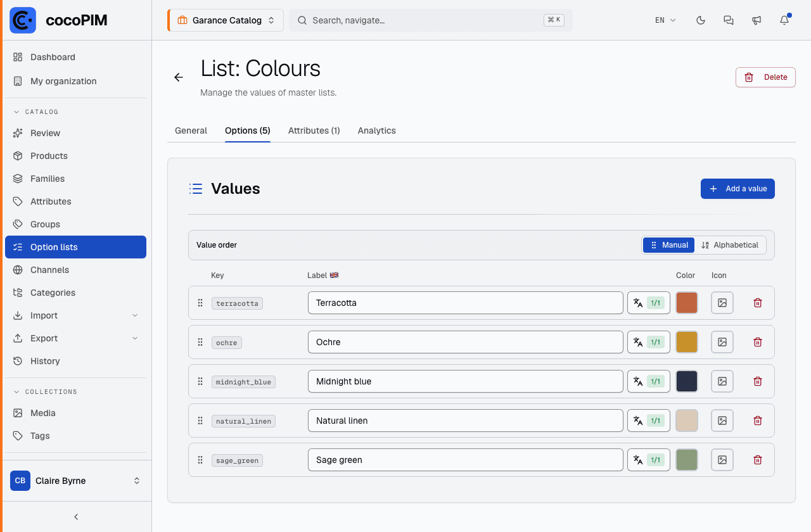Open the EN language dropdown
The image size is (811, 532).
point(665,20)
